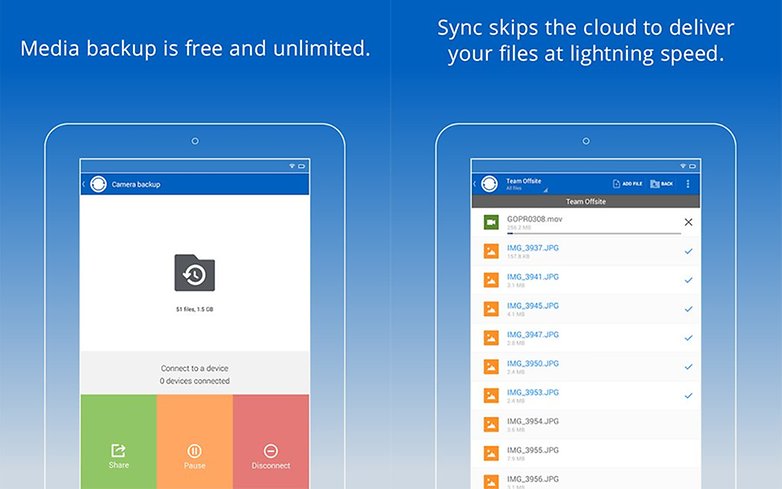Screen dimensions: 782x489
Task: Tap the checkmark beside IMG_3950.JPG
Action: 688,367
